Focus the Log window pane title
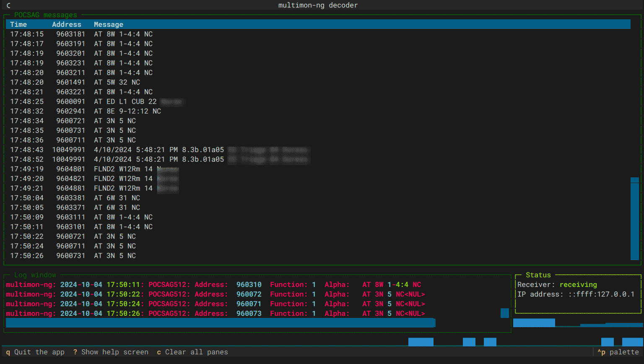The height and width of the screenshot is (364, 644). click(35, 275)
